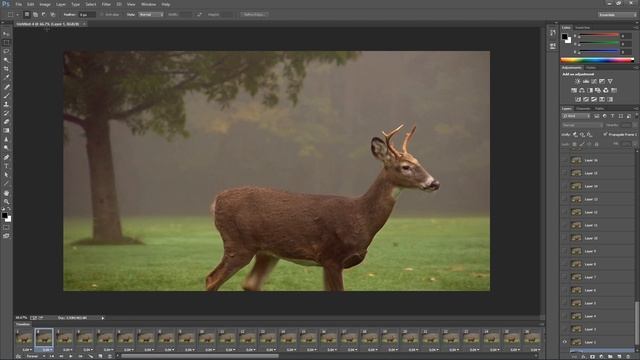The width and height of the screenshot is (640, 360).
Task: Toggle the Propagate Frame 1 checkbox
Action: click(x=605, y=134)
